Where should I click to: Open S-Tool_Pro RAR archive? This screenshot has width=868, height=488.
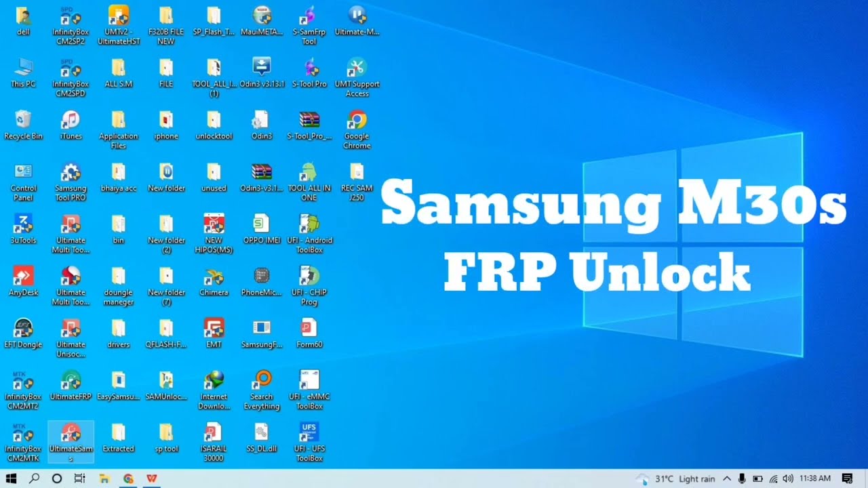tap(309, 125)
